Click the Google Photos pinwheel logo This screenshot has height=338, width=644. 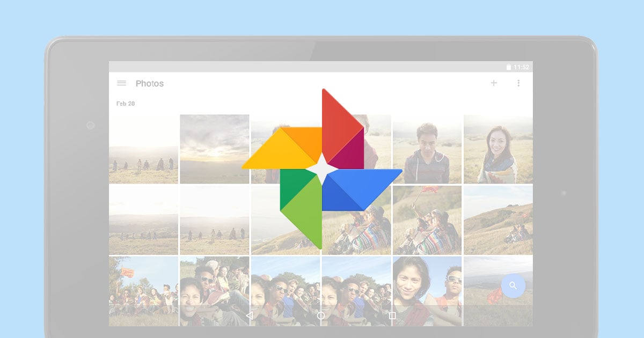click(321, 168)
